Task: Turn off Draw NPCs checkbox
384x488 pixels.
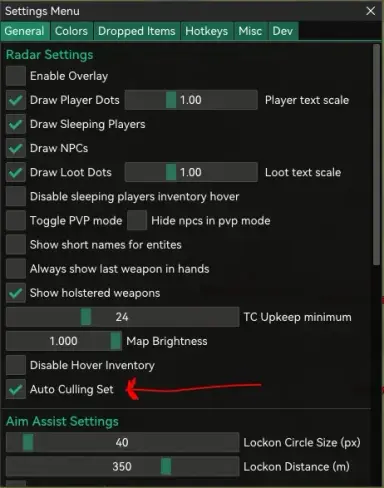Action: (16, 148)
